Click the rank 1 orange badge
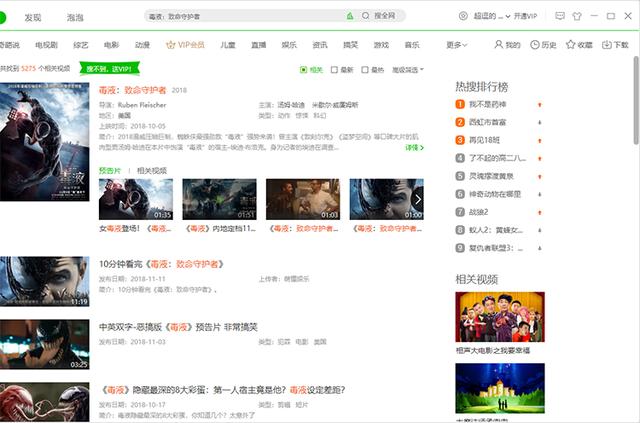The width and height of the screenshot is (640, 423). tap(460, 105)
